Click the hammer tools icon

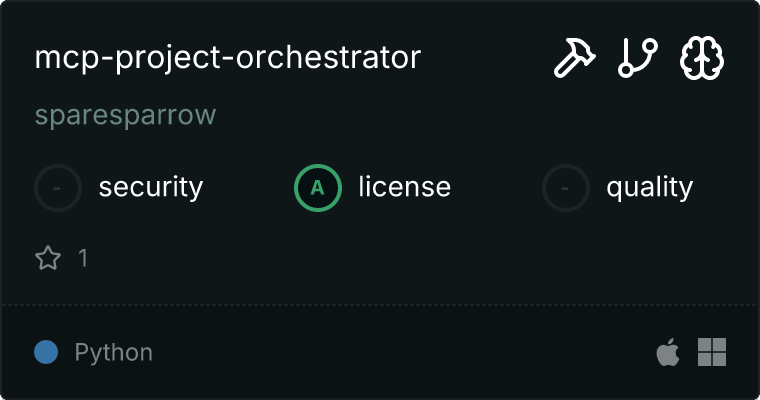tap(575, 59)
